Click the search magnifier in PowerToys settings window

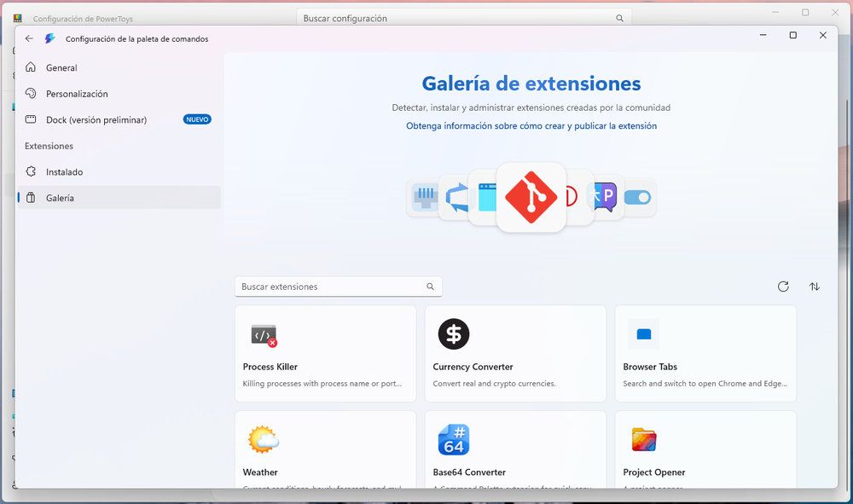point(619,18)
